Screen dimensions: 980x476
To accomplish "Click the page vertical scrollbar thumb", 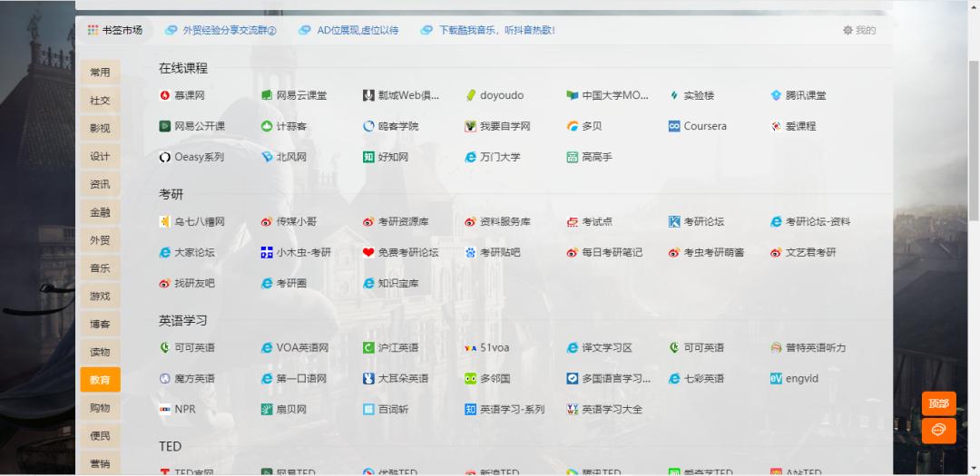I will [x=974, y=141].
